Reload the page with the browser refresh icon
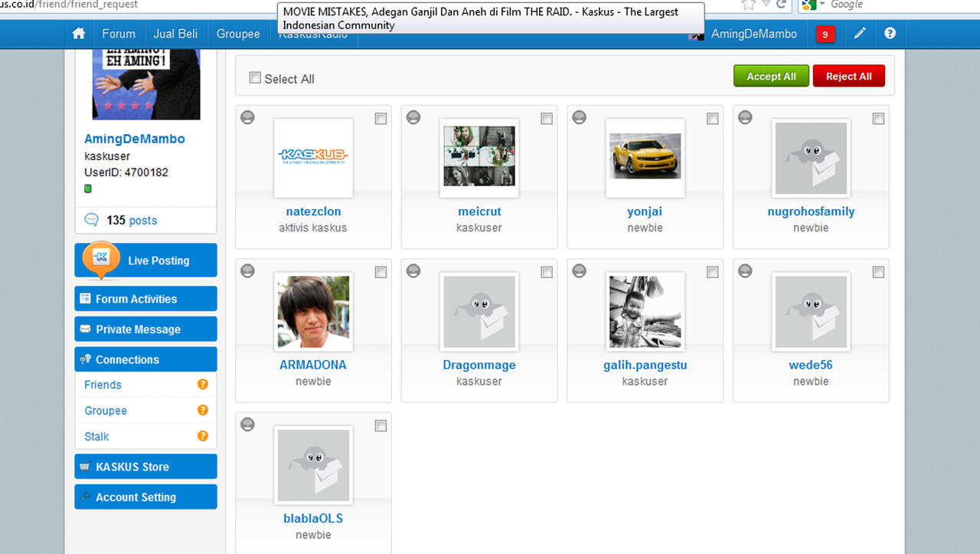This screenshot has width=980, height=554. [x=782, y=4]
